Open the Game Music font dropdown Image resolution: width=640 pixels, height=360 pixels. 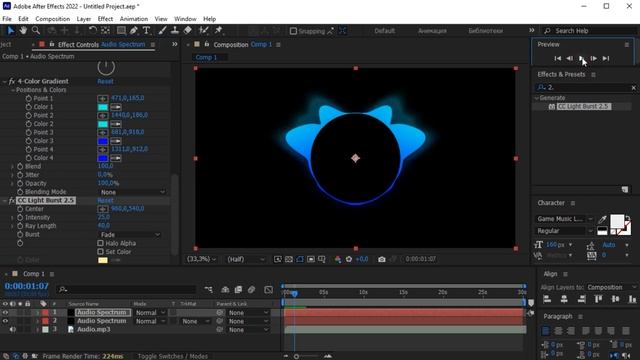point(564,219)
